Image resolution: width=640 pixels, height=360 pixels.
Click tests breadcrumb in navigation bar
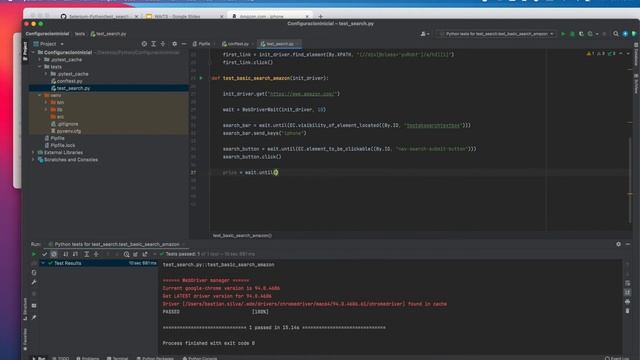[x=80, y=34]
